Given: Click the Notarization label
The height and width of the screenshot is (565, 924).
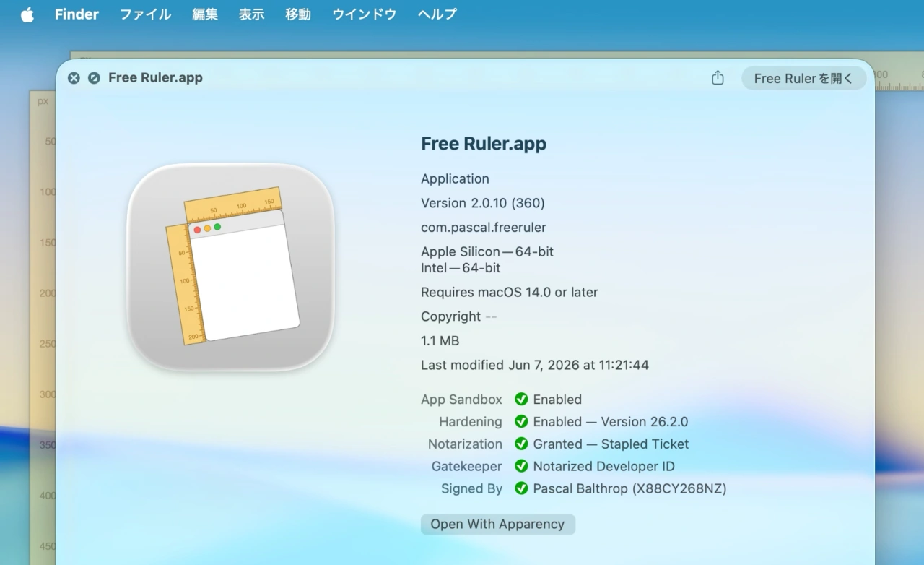Looking at the screenshot, I should (465, 444).
